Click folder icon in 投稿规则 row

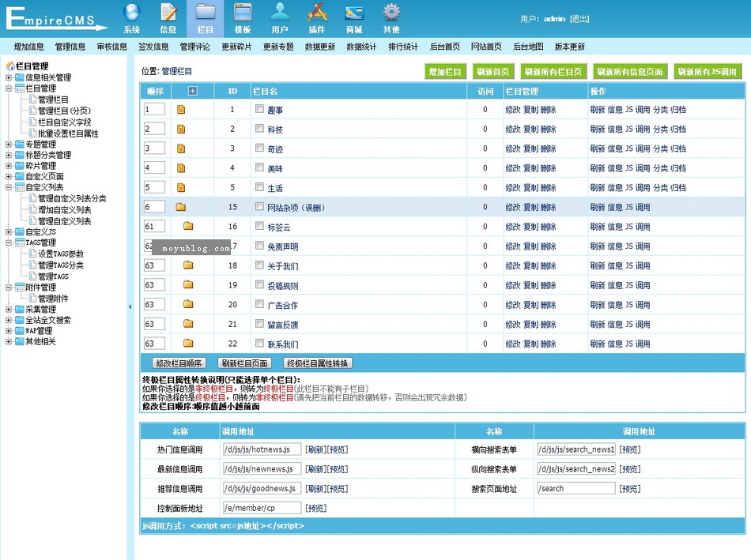pyautogui.click(x=188, y=284)
